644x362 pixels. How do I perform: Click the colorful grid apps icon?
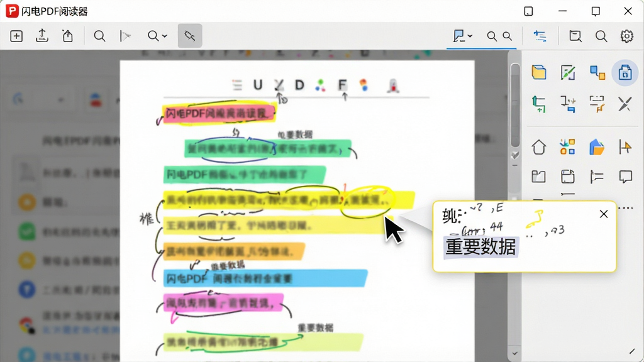click(x=568, y=147)
